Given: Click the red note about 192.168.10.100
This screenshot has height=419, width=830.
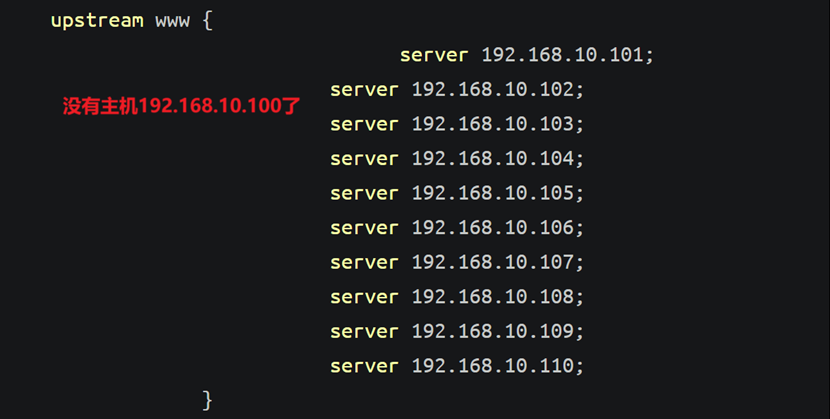Looking at the screenshot, I should coord(182,106).
